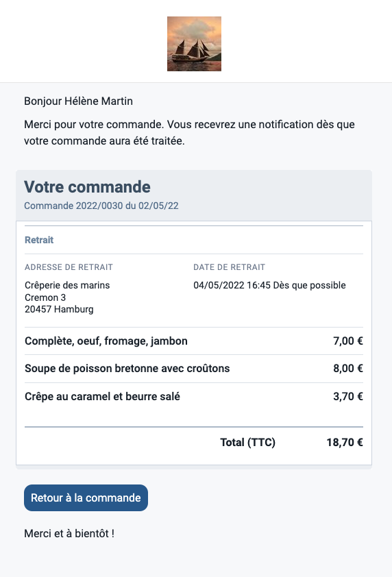Screen dimensions: 392x577
Task: Click the 20457 Hamburg postal line
Action: click(59, 309)
